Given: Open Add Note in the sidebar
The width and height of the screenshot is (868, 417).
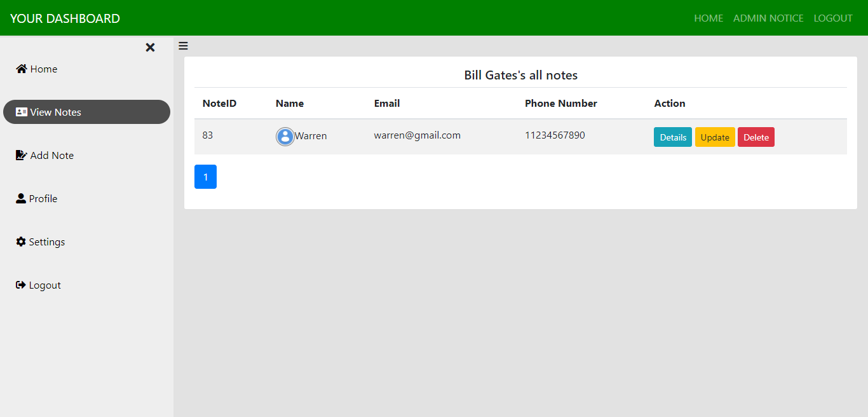Looking at the screenshot, I should click(86, 155).
